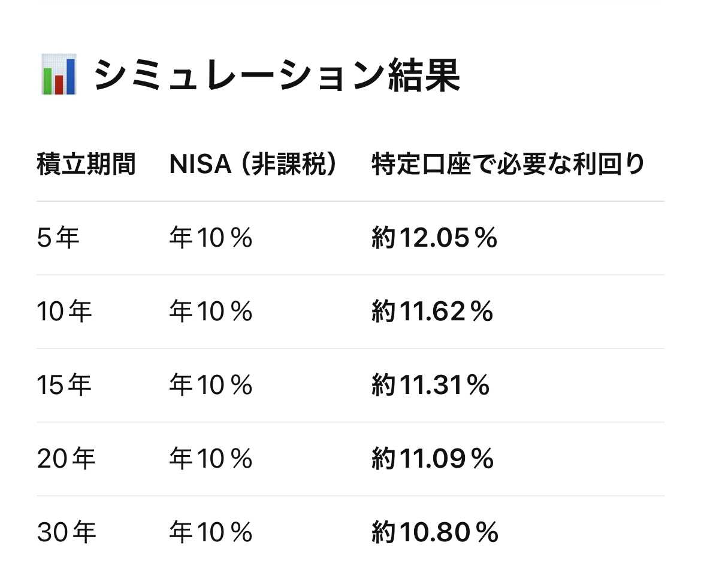Click the 約12.05% yield value
This screenshot has height=588, width=701.
click(434, 238)
